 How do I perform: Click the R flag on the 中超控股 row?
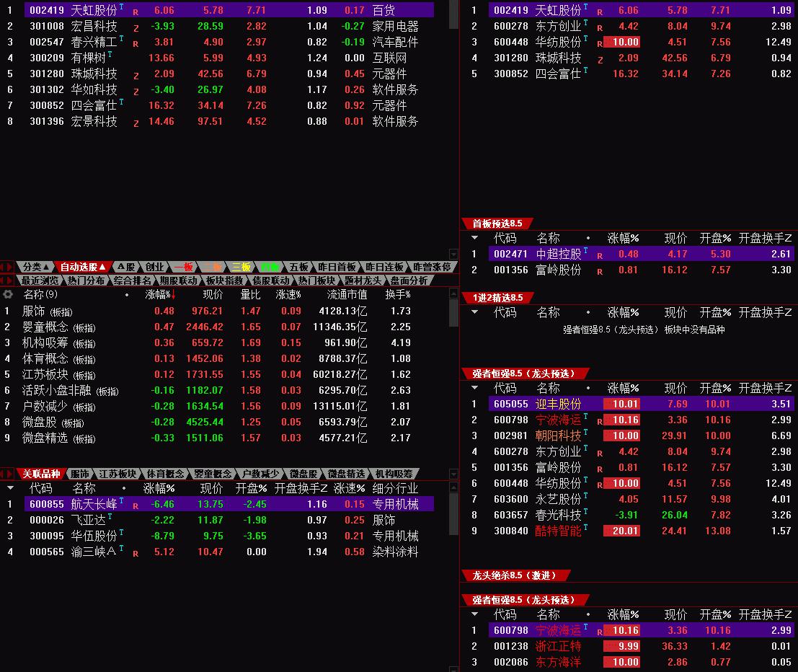point(600,256)
